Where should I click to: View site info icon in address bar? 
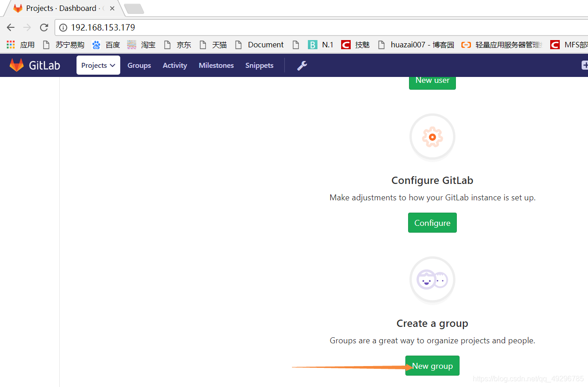(x=63, y=27)
